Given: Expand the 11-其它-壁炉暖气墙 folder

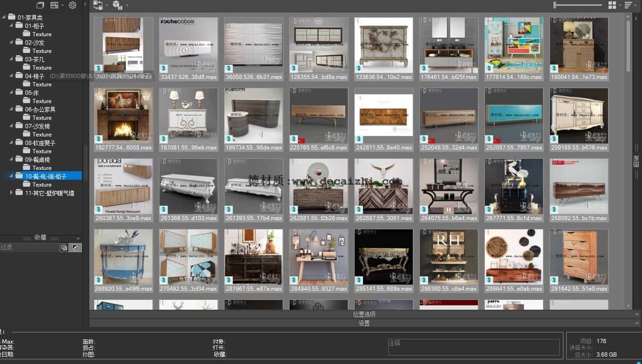Looking at the screenshot, I should tap(12, 193).
